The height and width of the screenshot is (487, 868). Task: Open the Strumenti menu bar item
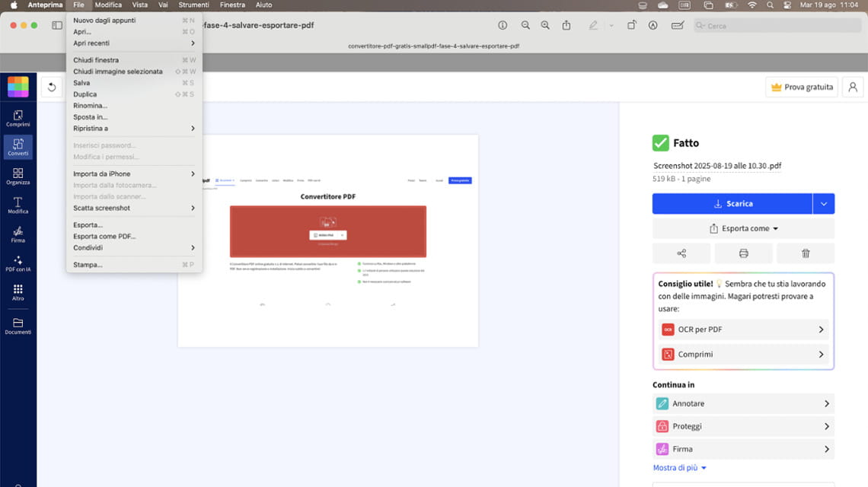(193, 5)
